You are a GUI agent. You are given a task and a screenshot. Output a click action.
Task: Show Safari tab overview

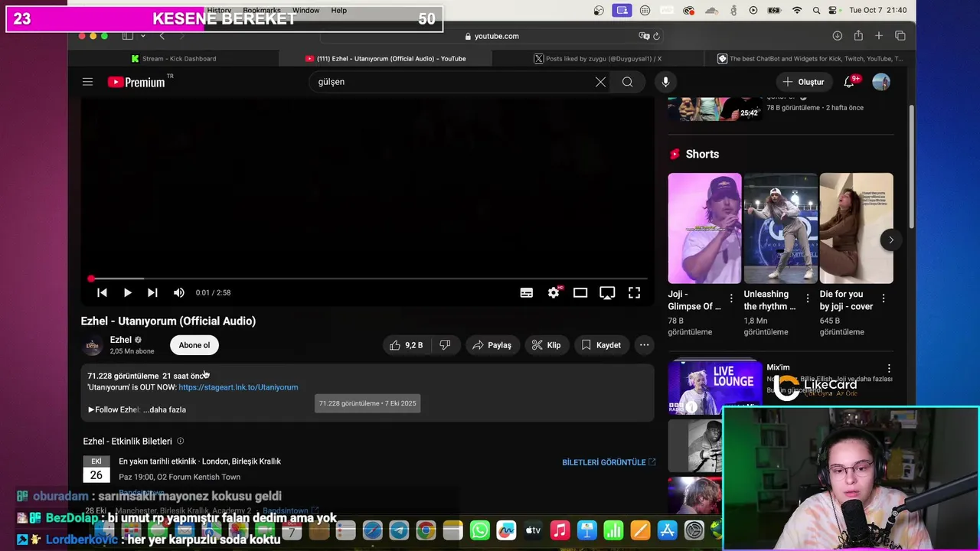(900, 36)
